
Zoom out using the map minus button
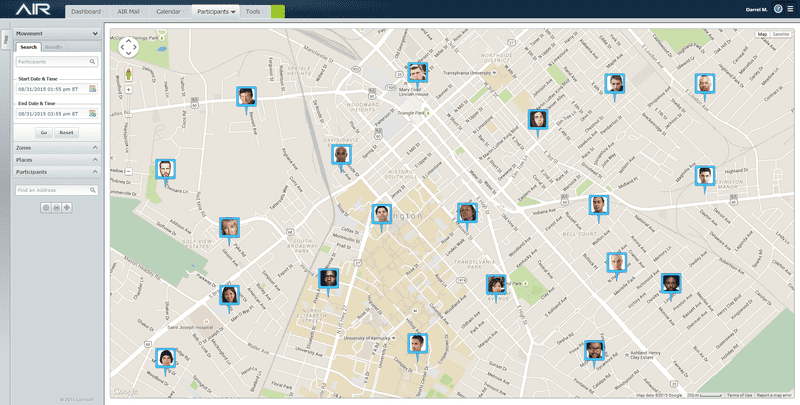129,171
